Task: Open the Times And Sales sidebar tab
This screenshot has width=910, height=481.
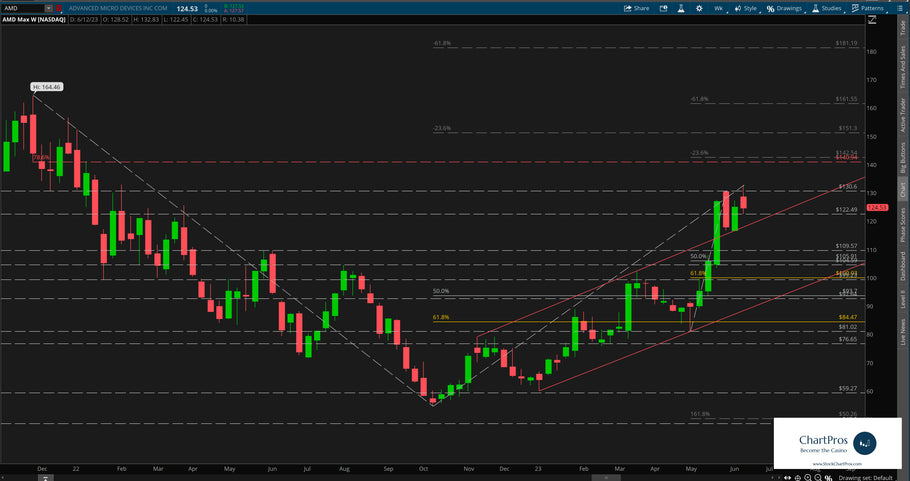Action: [902, 67]
